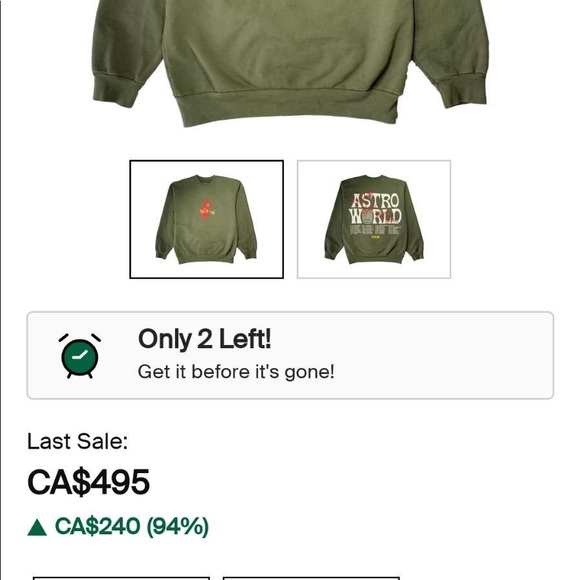The width and height of the screenshot is (580, 580).
Task: Click the partially visible bottom-right button
Action: (x=311, y=578)
